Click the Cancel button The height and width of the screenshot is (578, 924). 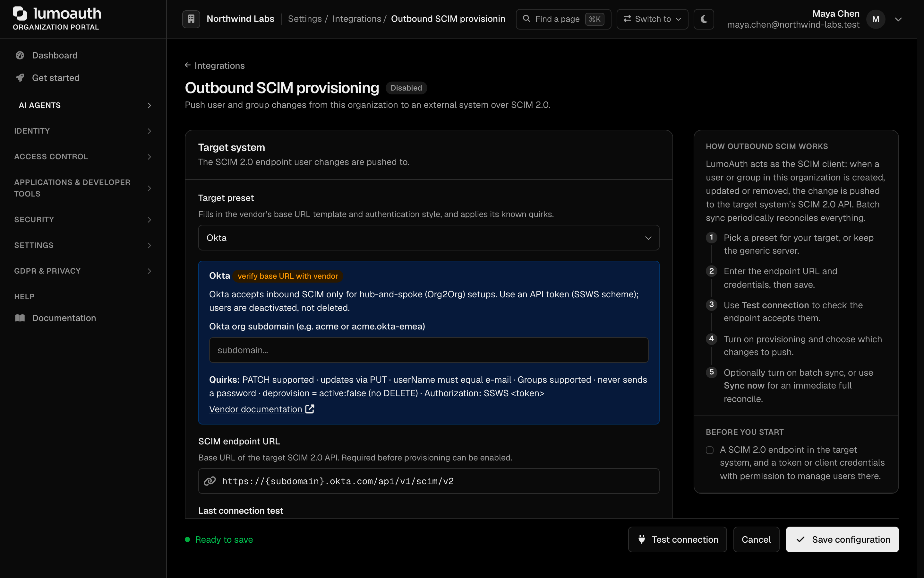[756, 539]
